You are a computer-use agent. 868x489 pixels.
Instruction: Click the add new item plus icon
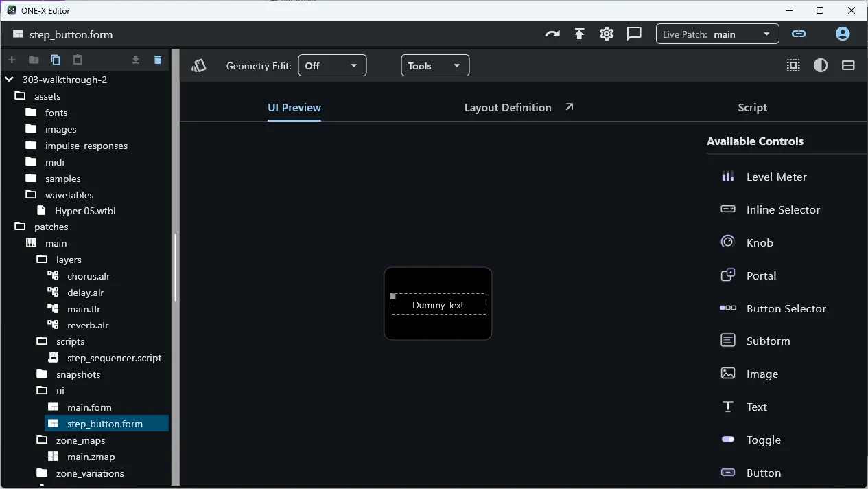click(12, 60)
